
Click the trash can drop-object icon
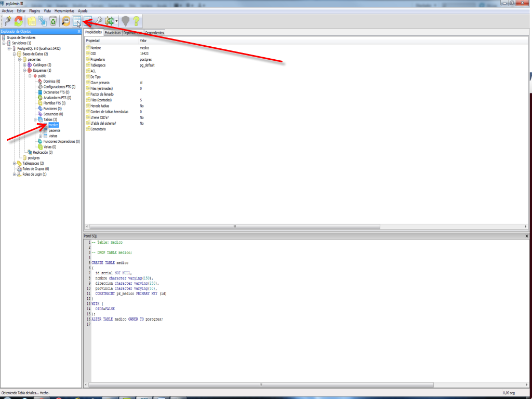pos(53,21)
